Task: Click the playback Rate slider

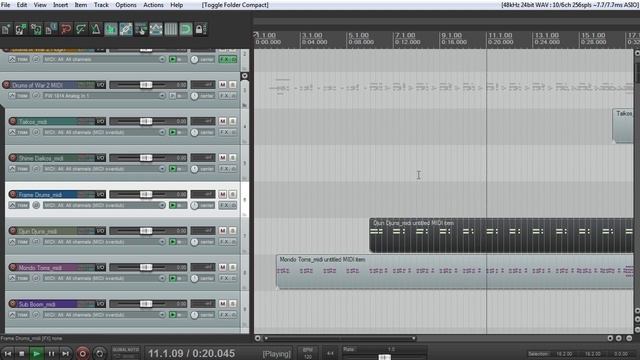Action: (x=384, y=357)
